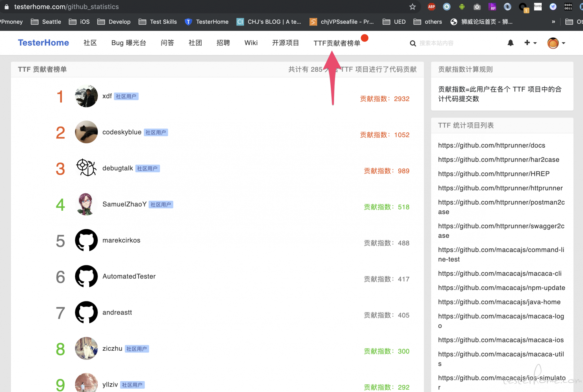Click SamuelZhaoY's anime avatar
583x392 pixels.
pyautogui.click(x=86, y=204)
